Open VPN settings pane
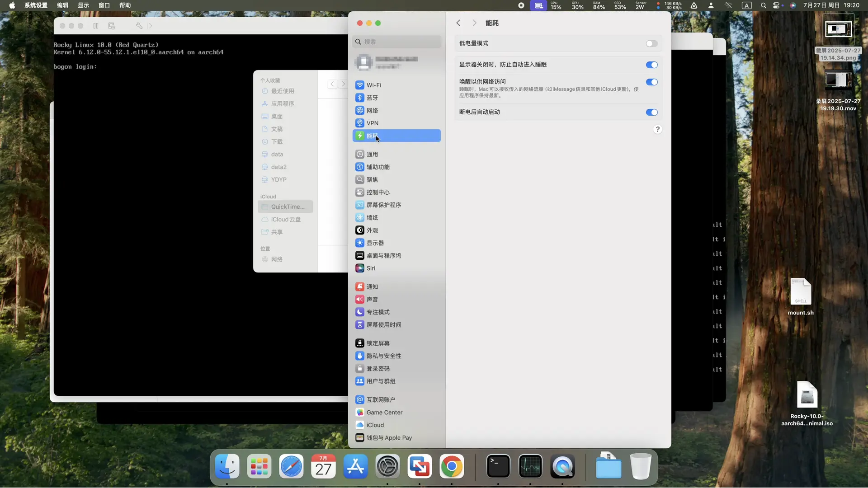This screenshot has height=488, width=868. [x=396, y=123]
